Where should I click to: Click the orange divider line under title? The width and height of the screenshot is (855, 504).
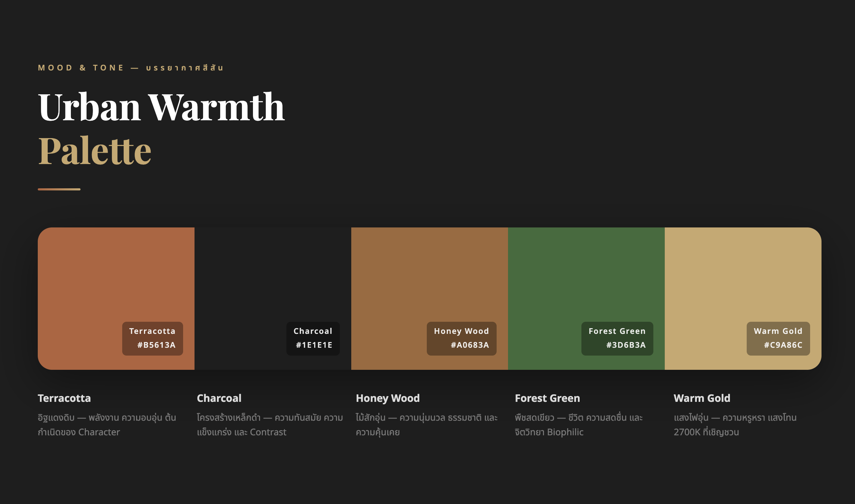pyautogui.click(x=59, y=189)
